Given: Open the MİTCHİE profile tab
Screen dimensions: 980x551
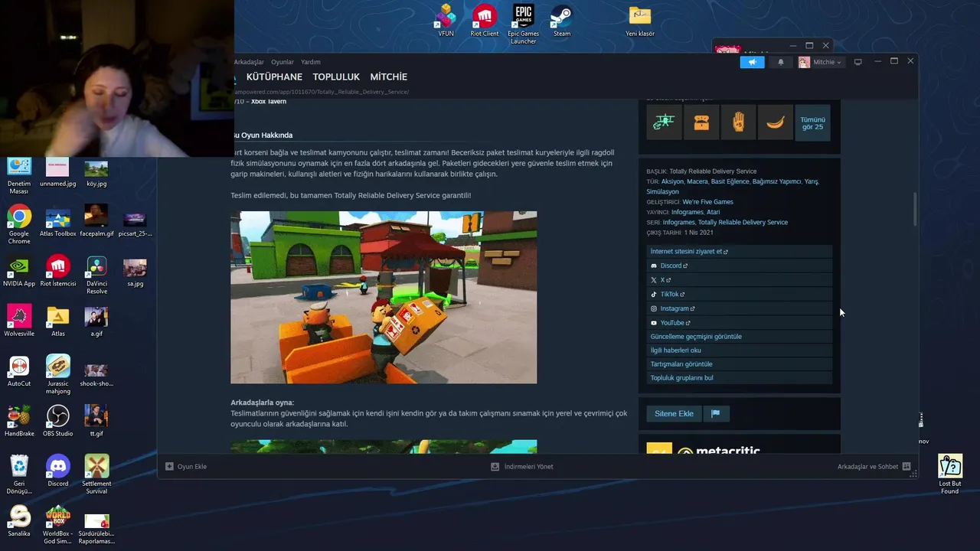Looking at the screenshot, I should click(x=389, y=77).
